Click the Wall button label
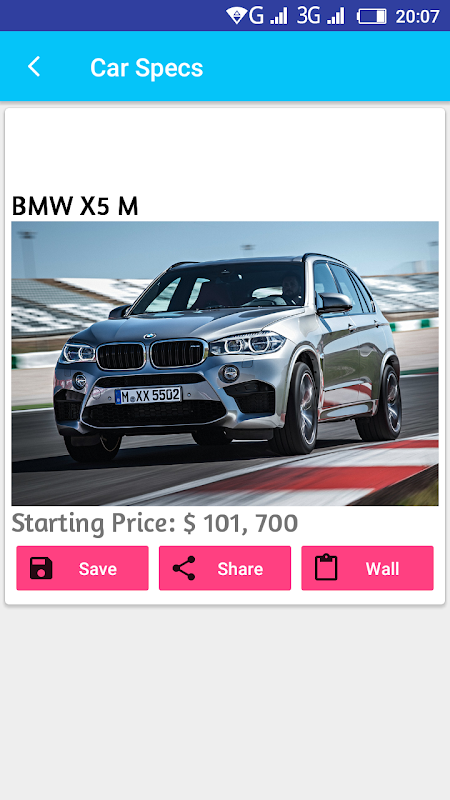The height and width of the screenshot is (800, 450). (x=383, y=568)
